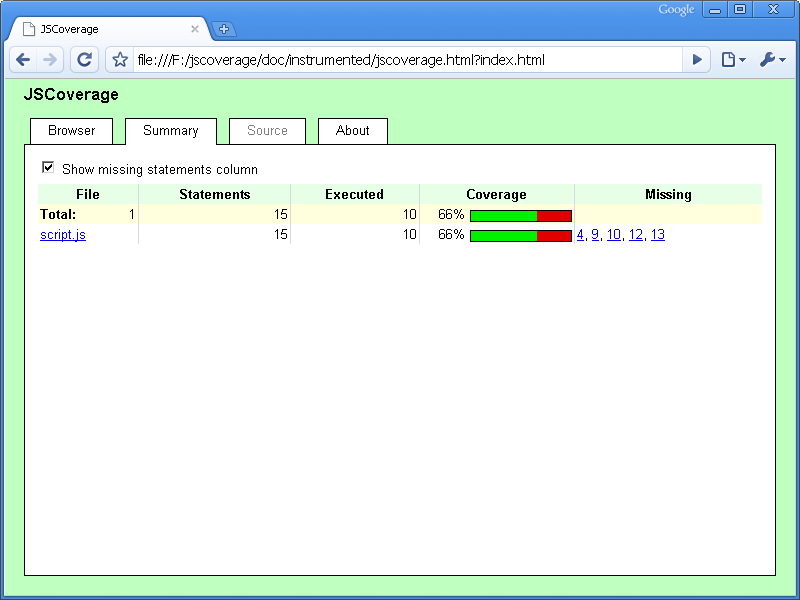This screenshot has height=600, width=800.
Task: Reload the page with the refresh button
Action: pos(85,60)
